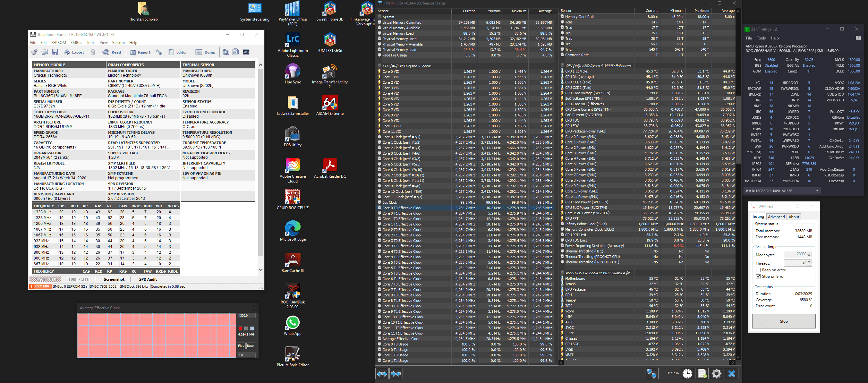
Task: Open the DIMM module dropdown in ZenTimings
Action: pyautogui.click(x=782, y=191)
